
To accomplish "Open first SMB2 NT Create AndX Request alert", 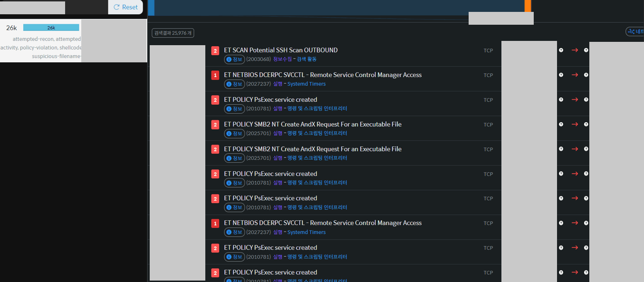I will pyautogui.click(x=313, y=124).
